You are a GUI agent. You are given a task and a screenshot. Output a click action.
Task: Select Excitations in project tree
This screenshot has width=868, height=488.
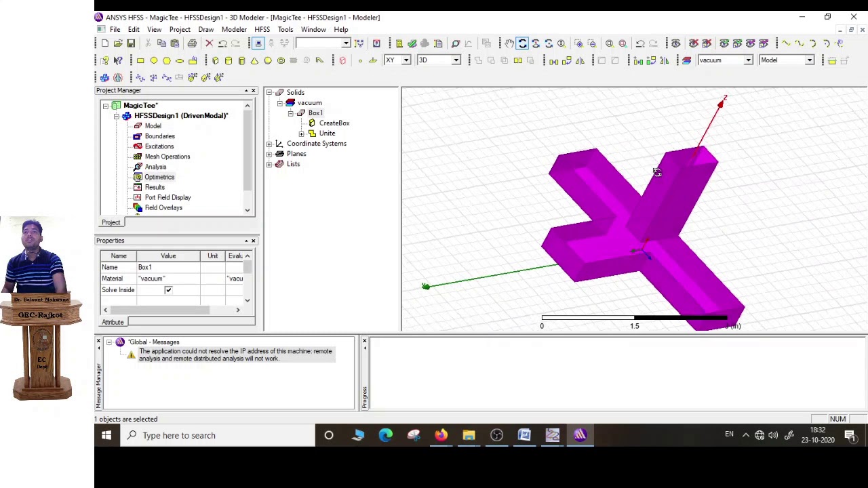159,146
